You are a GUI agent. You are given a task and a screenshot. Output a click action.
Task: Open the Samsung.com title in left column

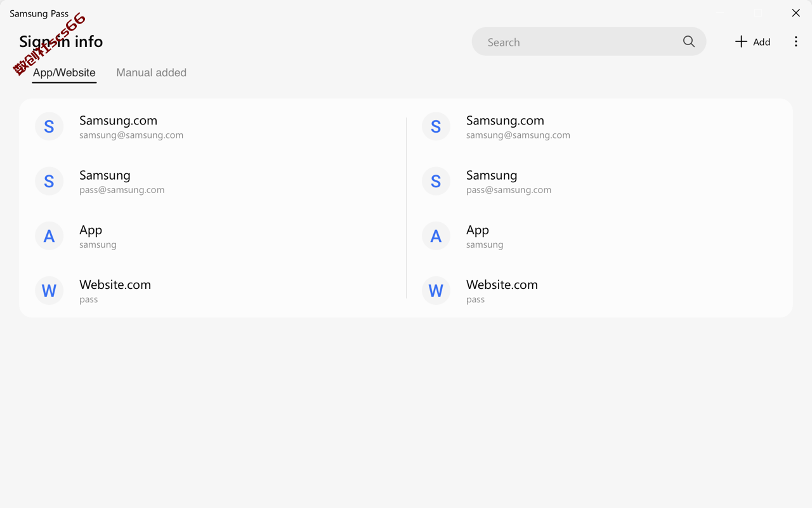click(118, 120)
